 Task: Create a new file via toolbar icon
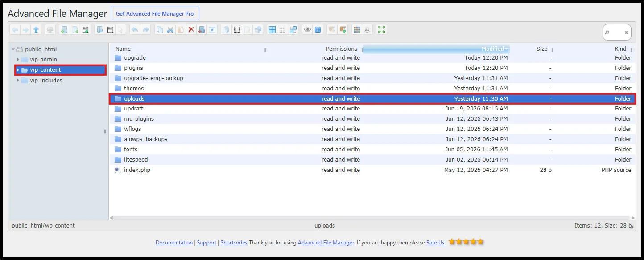(x=75, y=30)
